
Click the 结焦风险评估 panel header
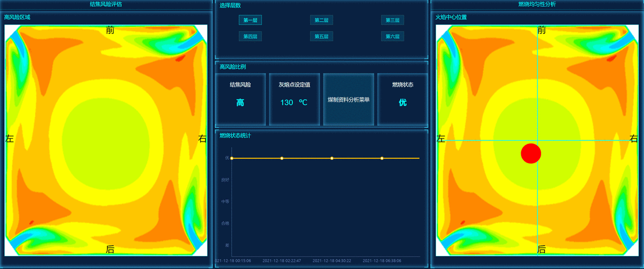pyautogui.click(x=106, y=4)
